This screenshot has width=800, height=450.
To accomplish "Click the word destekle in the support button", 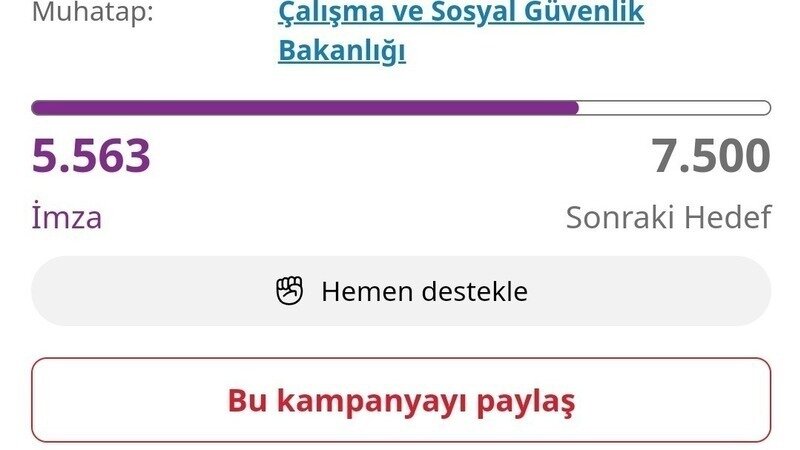I will coord(473,292).
